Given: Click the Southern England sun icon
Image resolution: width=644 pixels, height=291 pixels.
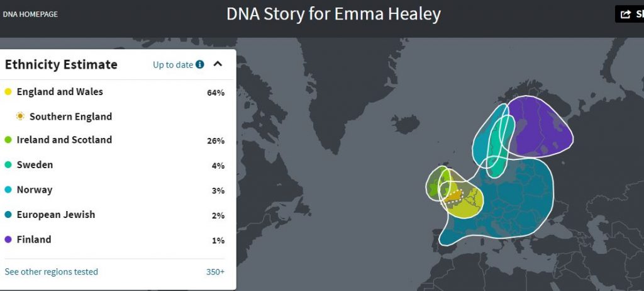Looking at the screenshot, I should [20, 116].
